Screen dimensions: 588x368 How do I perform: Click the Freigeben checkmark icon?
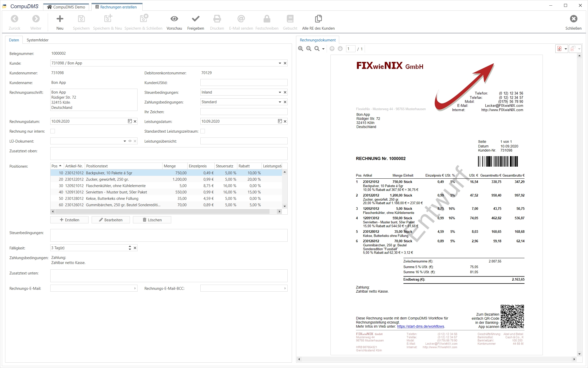(x=195, y=19)
